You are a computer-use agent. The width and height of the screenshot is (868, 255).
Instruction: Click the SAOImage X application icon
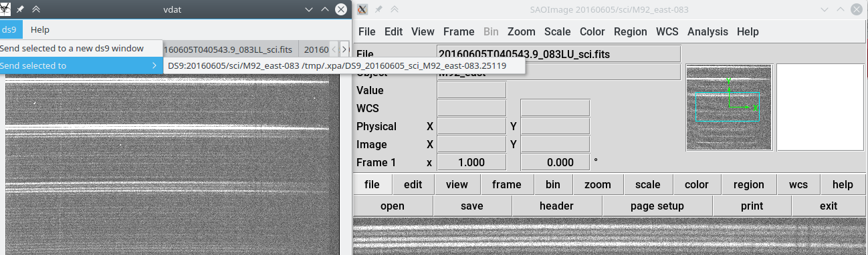[x=362, y=10]
